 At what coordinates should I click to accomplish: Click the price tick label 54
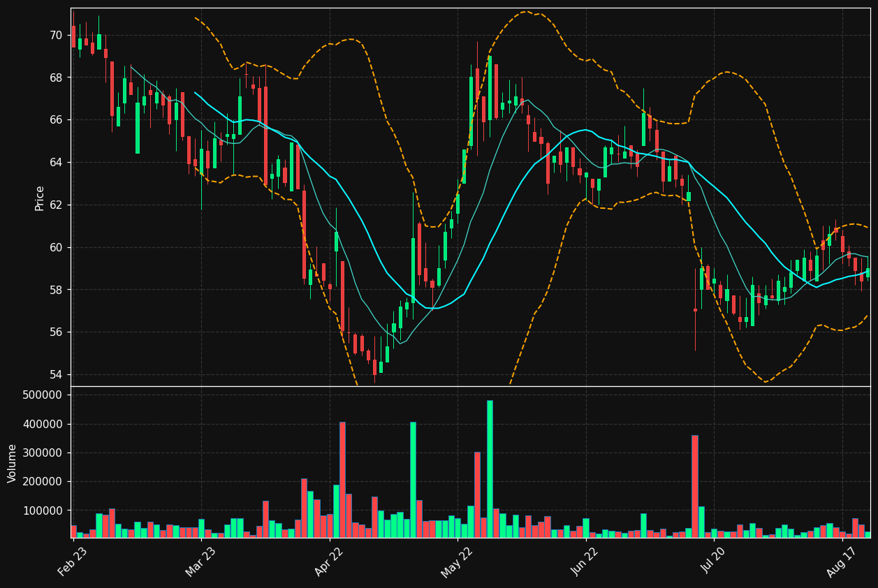pos(56,375)
